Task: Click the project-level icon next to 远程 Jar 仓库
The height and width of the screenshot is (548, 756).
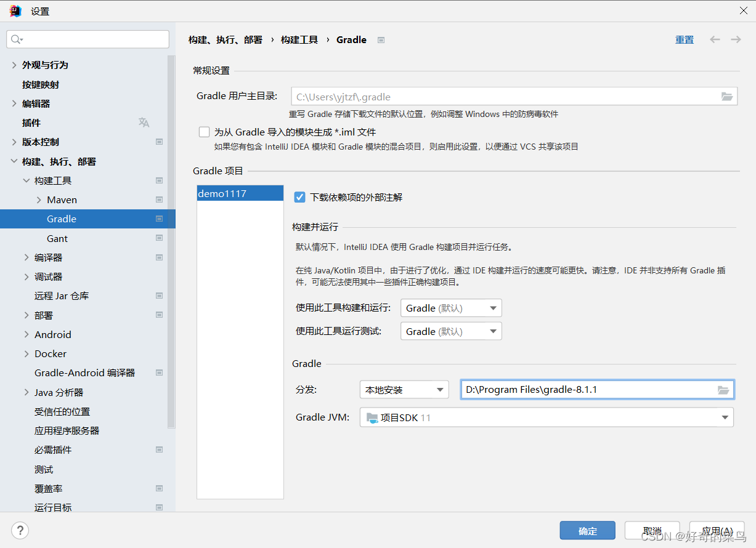Action: pyautogui.click(x=159, y=296)
